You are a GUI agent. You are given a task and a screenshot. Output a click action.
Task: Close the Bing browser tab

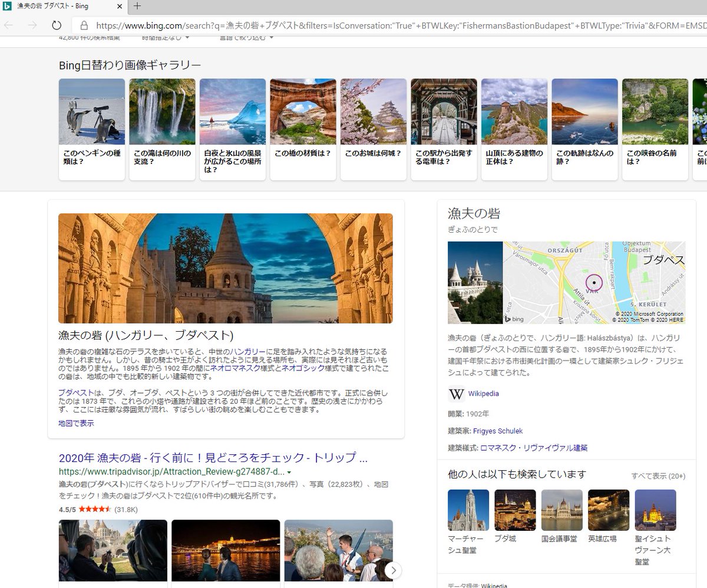(119, 6)
